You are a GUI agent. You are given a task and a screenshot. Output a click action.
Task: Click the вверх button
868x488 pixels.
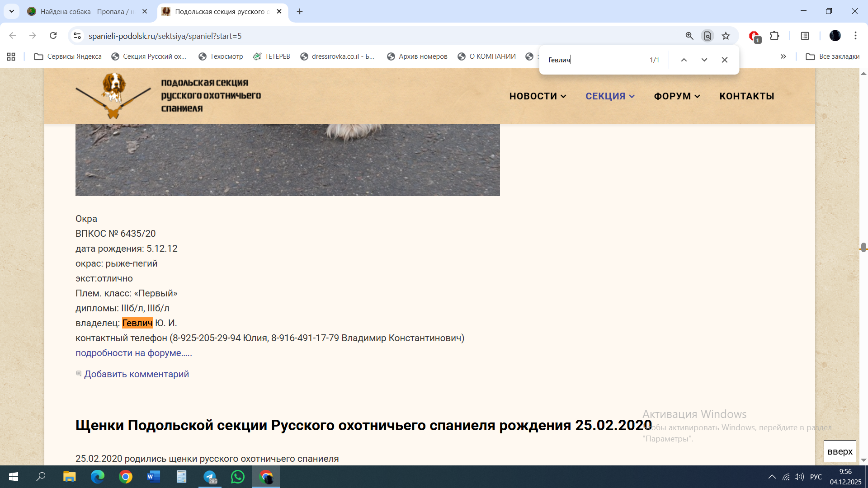pyautogui.click(x=840, y=451)
